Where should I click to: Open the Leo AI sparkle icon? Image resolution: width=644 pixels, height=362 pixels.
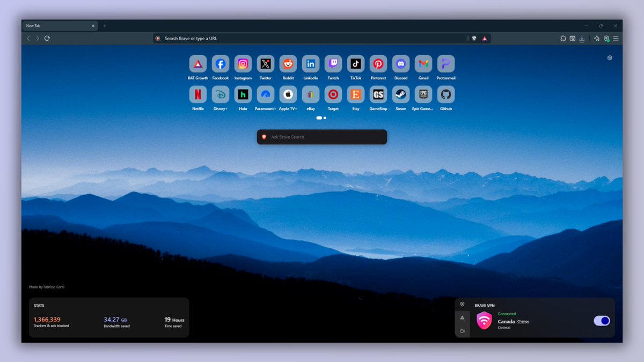[x=597, y=39]
